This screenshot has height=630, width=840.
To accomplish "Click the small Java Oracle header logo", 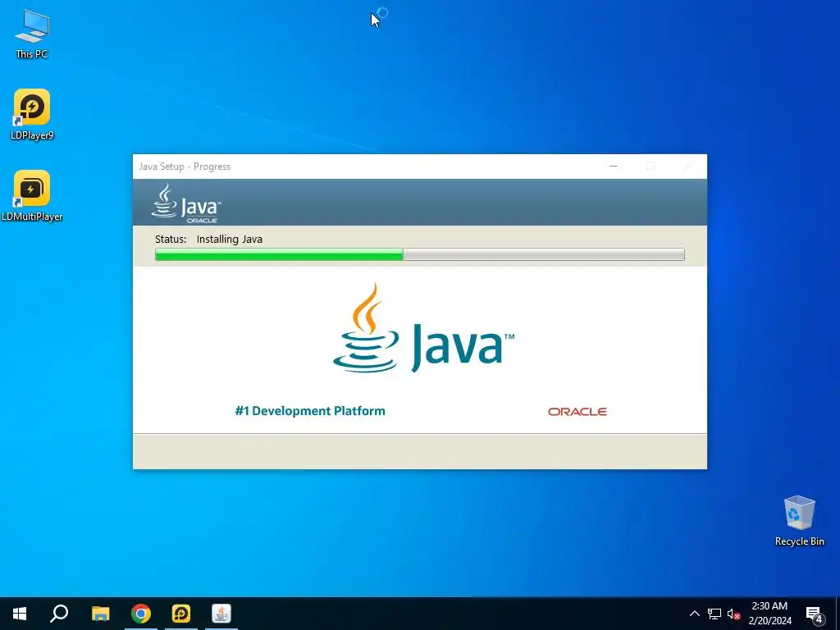I will [x=186, y=203].
